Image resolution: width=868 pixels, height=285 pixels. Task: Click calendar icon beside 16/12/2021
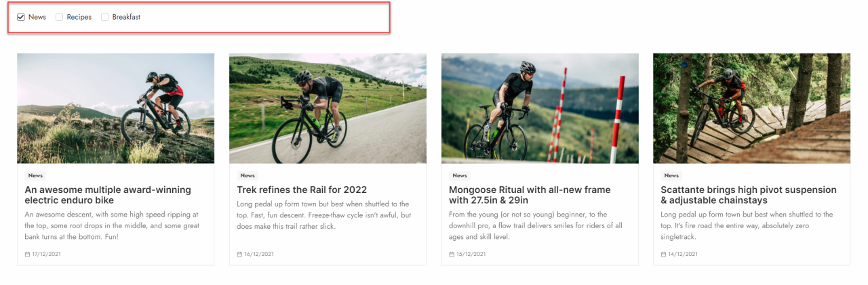239,255
